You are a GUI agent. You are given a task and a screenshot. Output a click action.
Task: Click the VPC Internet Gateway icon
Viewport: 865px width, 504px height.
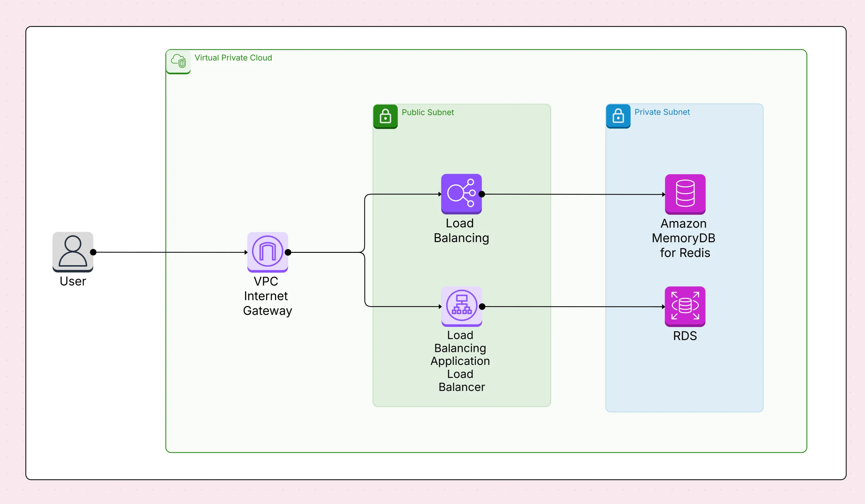[x=267, y=251]
